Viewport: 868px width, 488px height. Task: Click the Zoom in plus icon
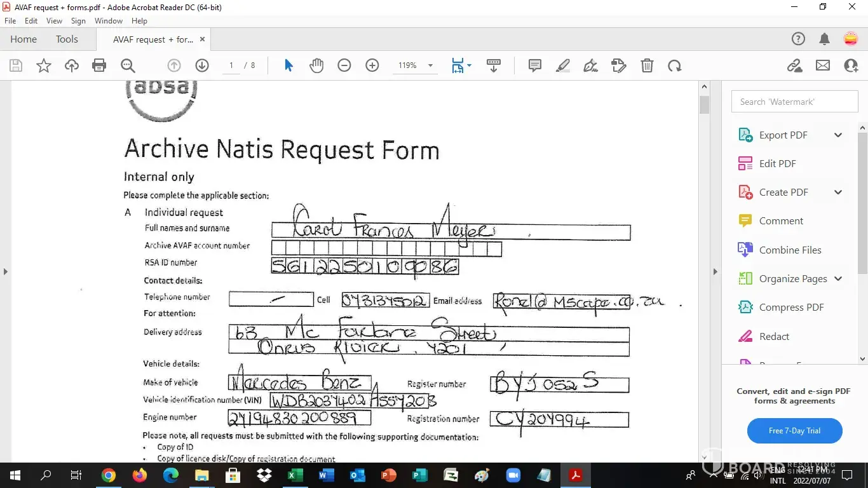point(372,65)
